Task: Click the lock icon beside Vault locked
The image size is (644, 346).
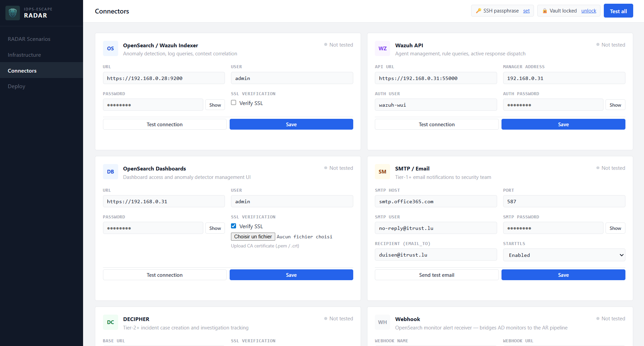Action: point(545,11)
